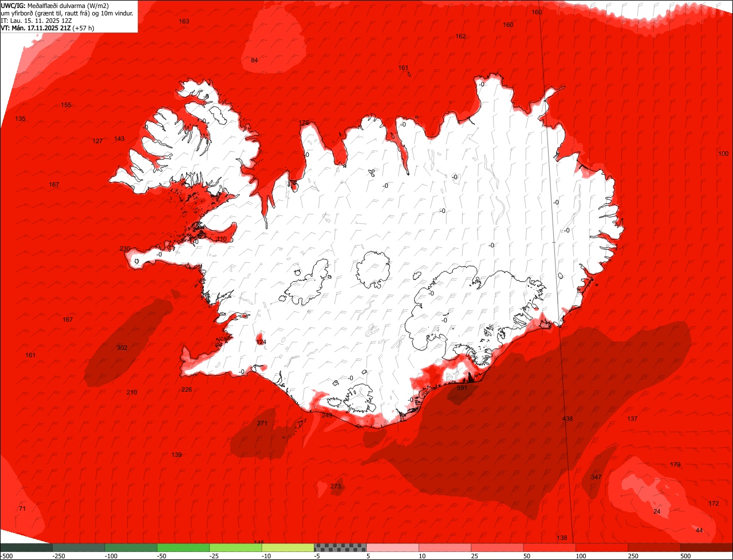Click the map value '273'
This screenshot has height=560, width=733.
point(336,487)
